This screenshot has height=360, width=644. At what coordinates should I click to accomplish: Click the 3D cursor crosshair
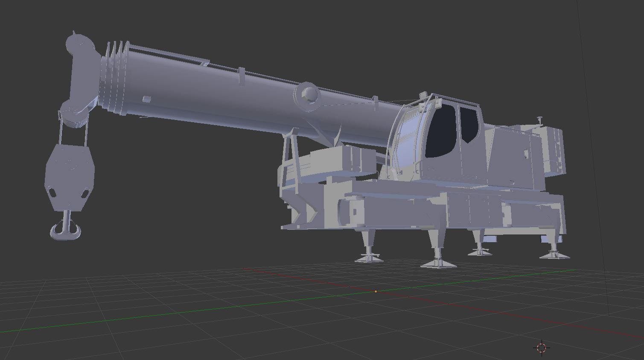click(542, 348)
